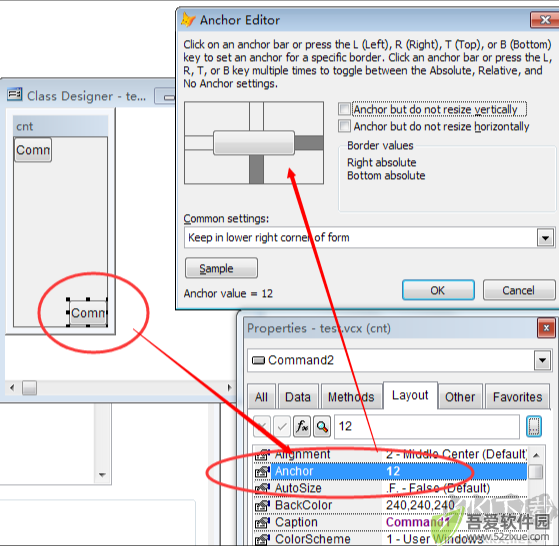
Task: Check Anchor but do not resize horizontally
Action: click(x=344, y=126)
